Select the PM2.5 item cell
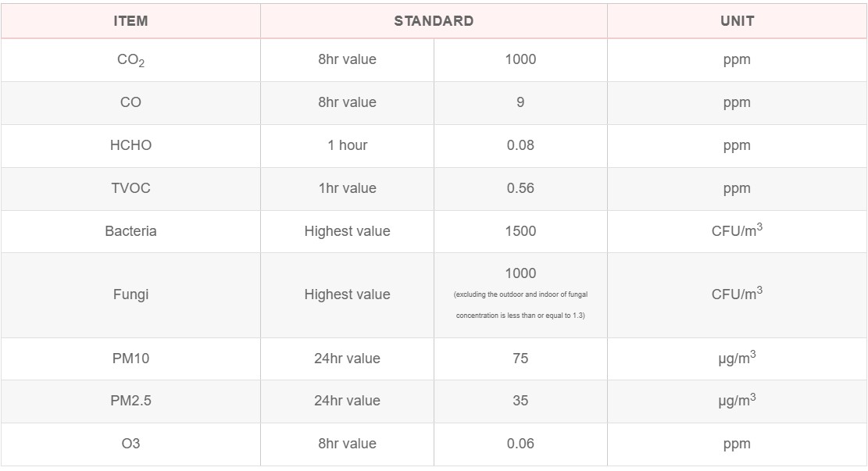 (130, 401)
